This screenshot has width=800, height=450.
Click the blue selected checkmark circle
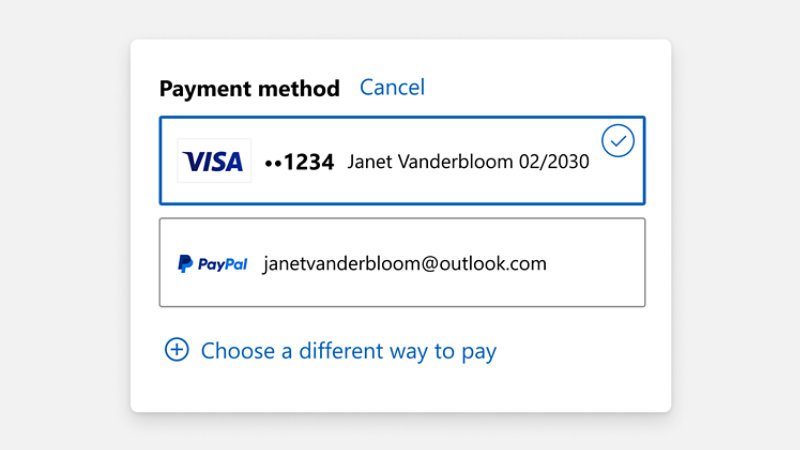[x=618, y=141]
